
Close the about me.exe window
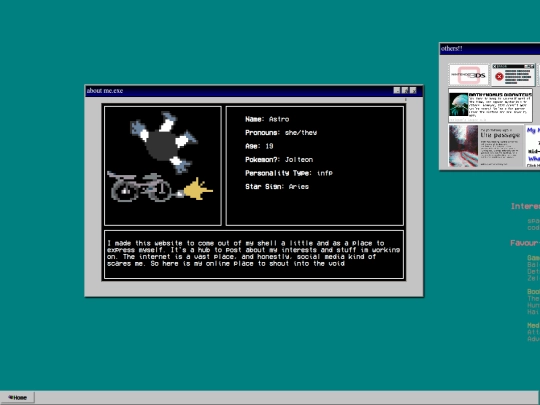coord(413,91)
